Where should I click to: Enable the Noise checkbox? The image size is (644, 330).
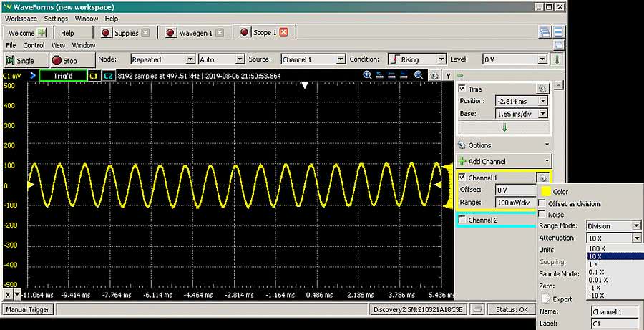[542, 215]
